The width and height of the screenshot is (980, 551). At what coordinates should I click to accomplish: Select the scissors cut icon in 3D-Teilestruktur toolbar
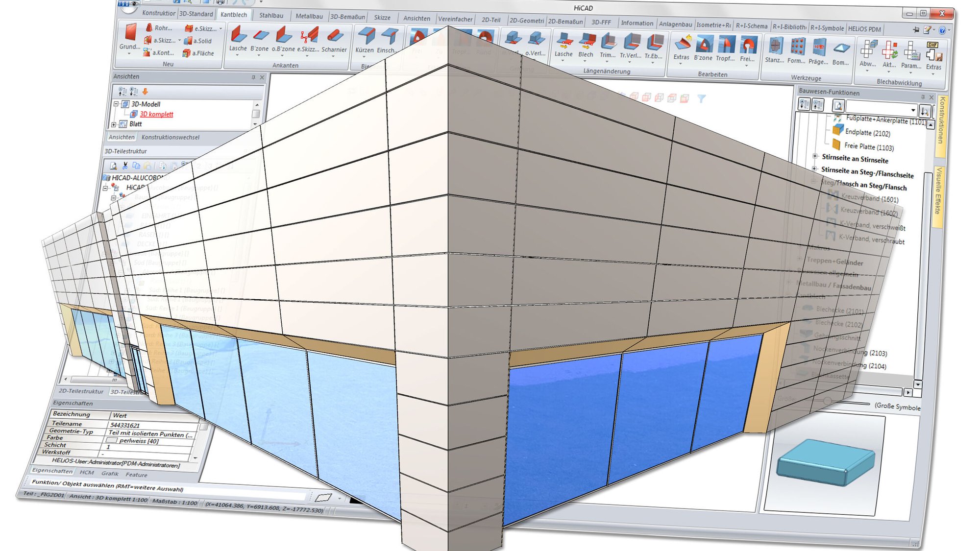(x=125, y=165)
